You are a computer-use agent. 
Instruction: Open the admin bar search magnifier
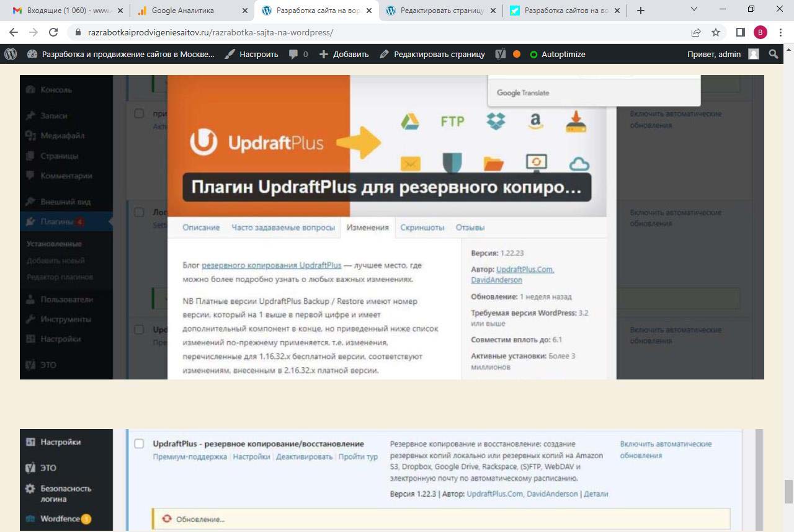774,54
